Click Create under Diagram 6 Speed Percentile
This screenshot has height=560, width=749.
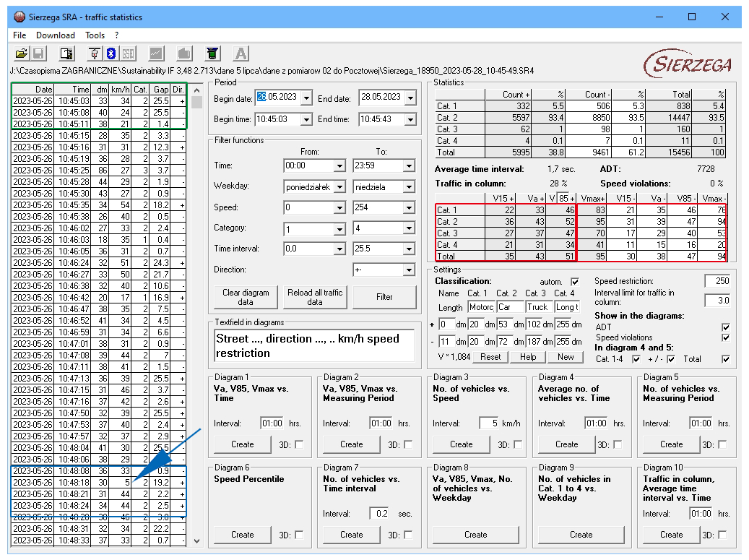243,535
